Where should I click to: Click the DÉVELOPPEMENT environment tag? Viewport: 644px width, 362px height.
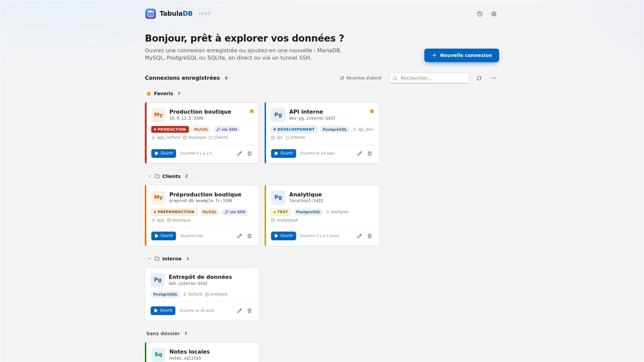click(x=294, y=130)
